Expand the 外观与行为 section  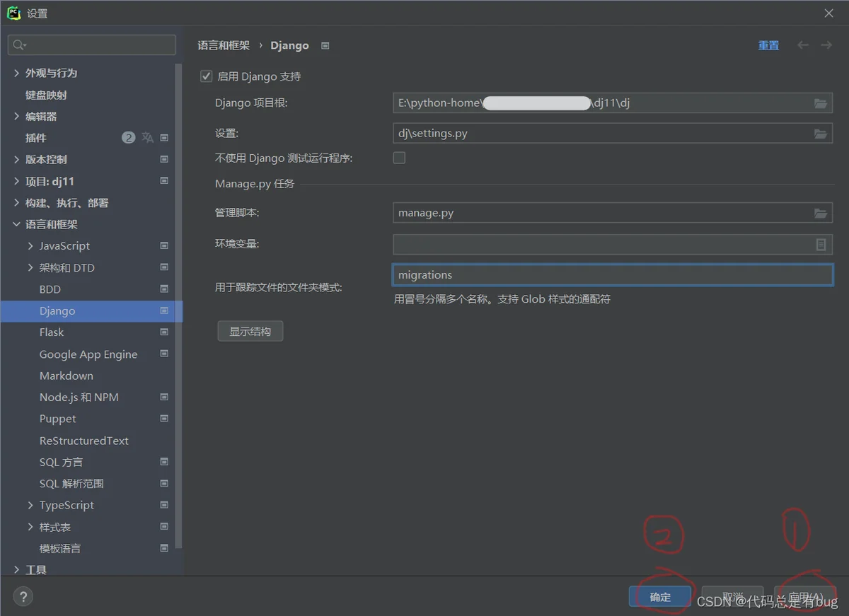tap(16, 73)
